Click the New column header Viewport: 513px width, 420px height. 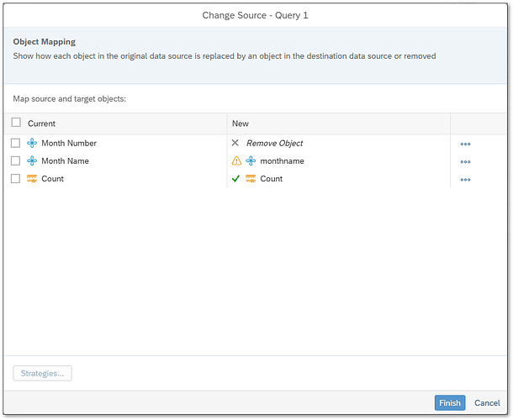241,123
